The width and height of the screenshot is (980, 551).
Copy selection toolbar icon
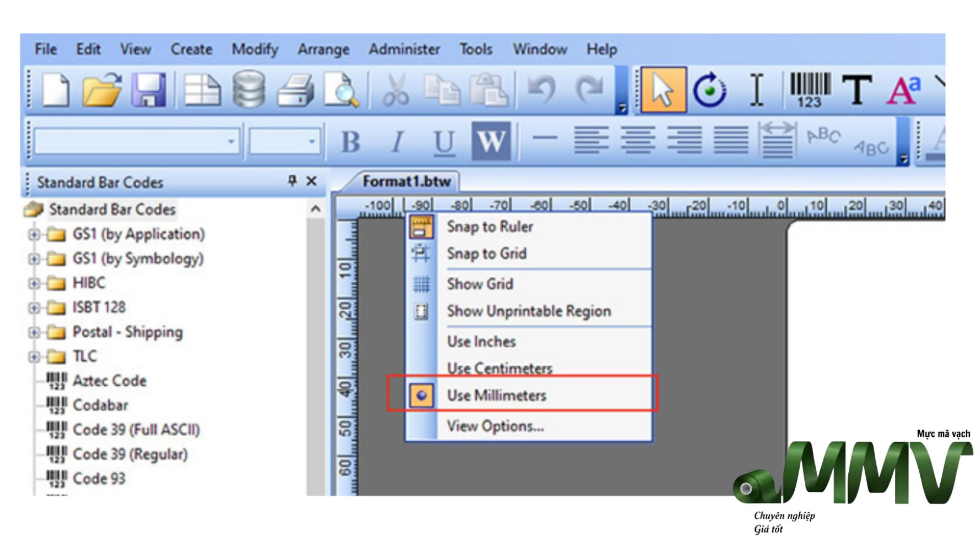(x=442, y=90)
